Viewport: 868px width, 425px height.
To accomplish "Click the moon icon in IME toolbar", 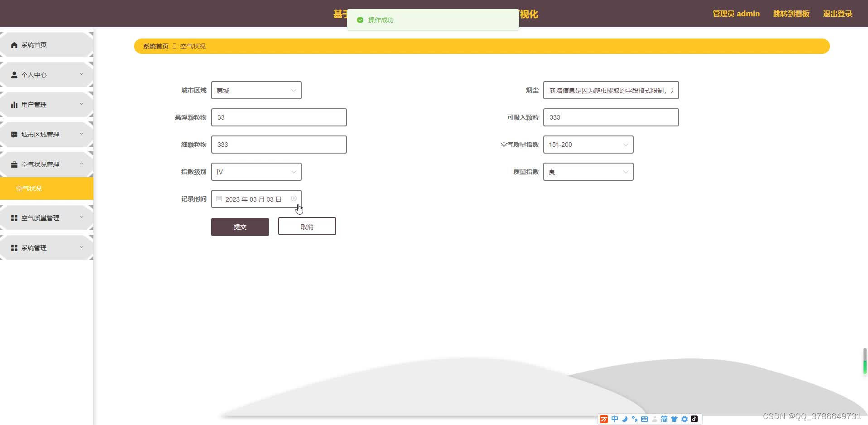I will point(625,419).
